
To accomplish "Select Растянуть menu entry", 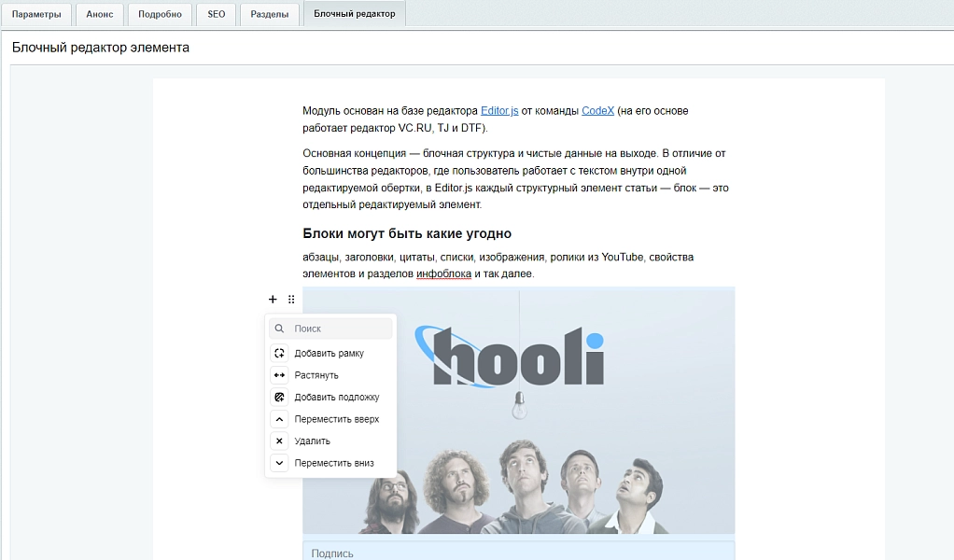I will coord(331,375).
